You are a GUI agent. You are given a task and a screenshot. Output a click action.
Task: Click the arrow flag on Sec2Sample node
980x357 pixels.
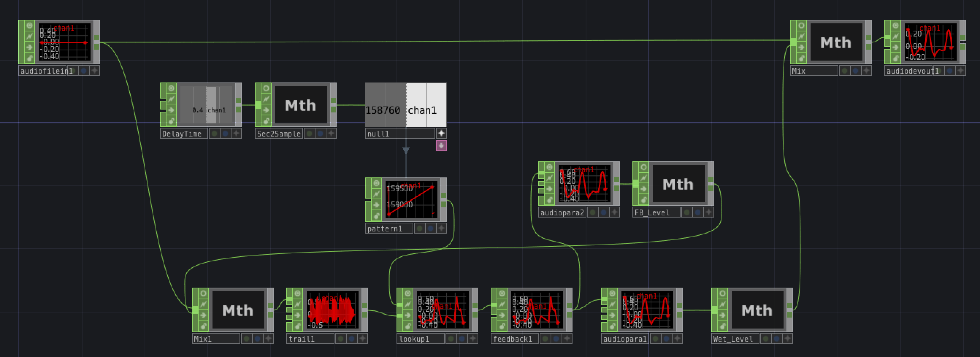pos(266,110)
